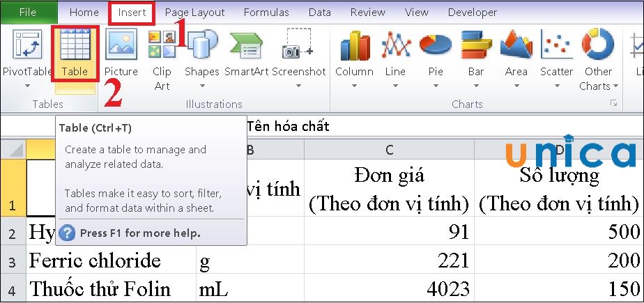Launch the Charts group dialog expander
Image resolution: width=644 pixels, height=303 pixels.
(x=614, y=103)
